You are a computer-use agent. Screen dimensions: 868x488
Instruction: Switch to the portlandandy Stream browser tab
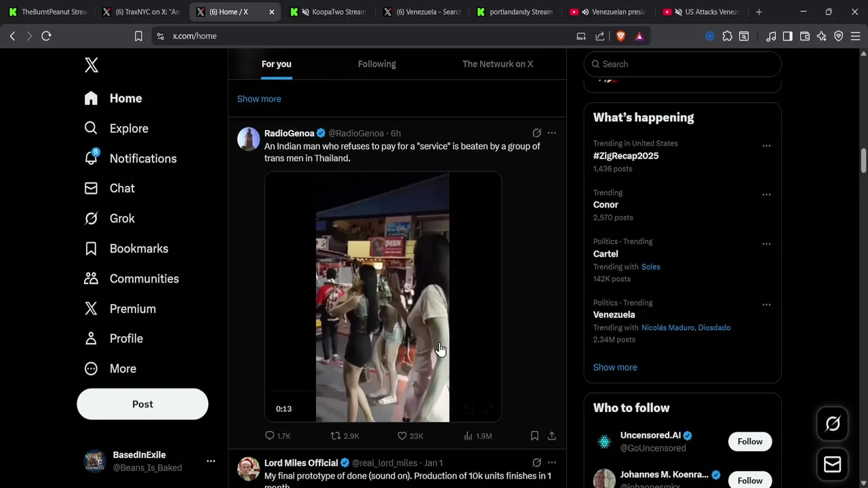[x=514, y=12]
